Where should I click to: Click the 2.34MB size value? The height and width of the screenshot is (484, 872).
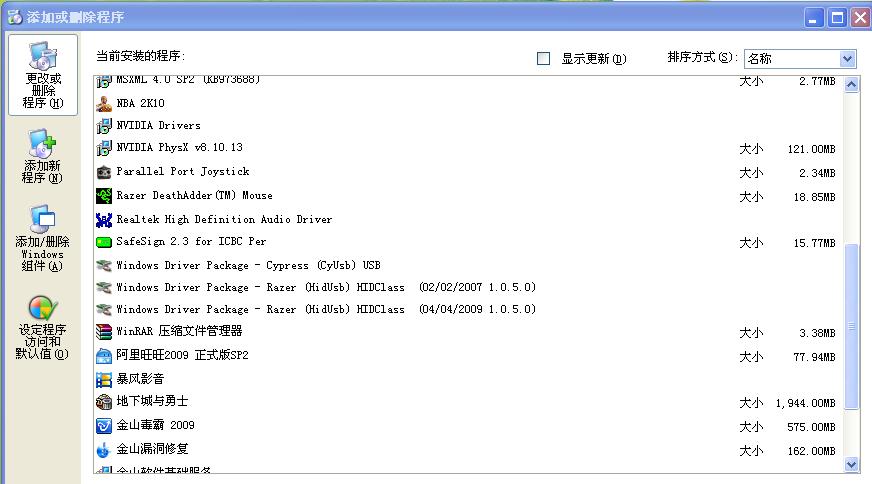[818, 173]
